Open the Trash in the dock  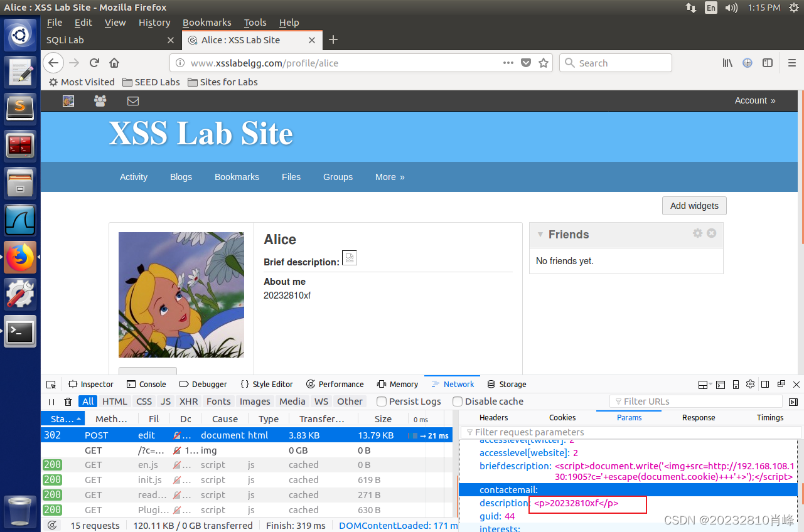coord(20,513)
